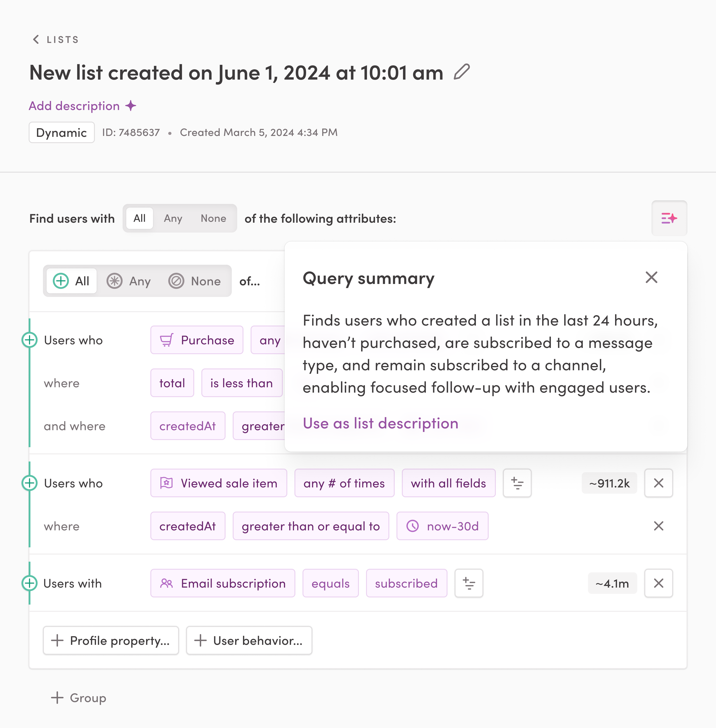The image size is (716, 728).
Task: Open the AI query summary icon button
Action: 669,218
